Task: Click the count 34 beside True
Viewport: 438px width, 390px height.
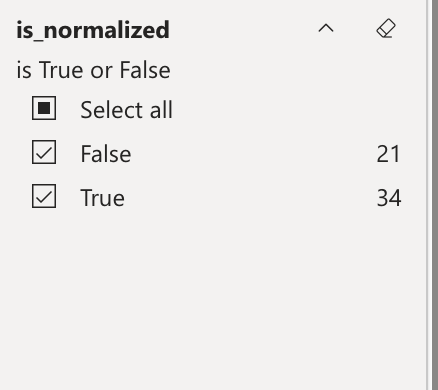Action: coord(389,198)
